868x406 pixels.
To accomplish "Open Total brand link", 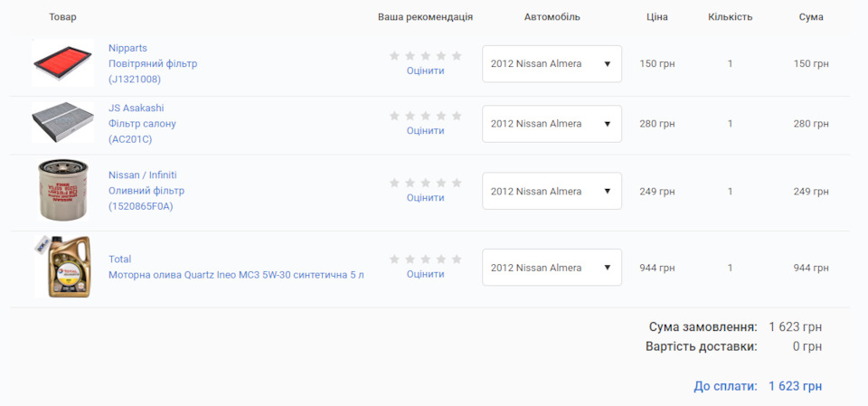I will point(119,260).
